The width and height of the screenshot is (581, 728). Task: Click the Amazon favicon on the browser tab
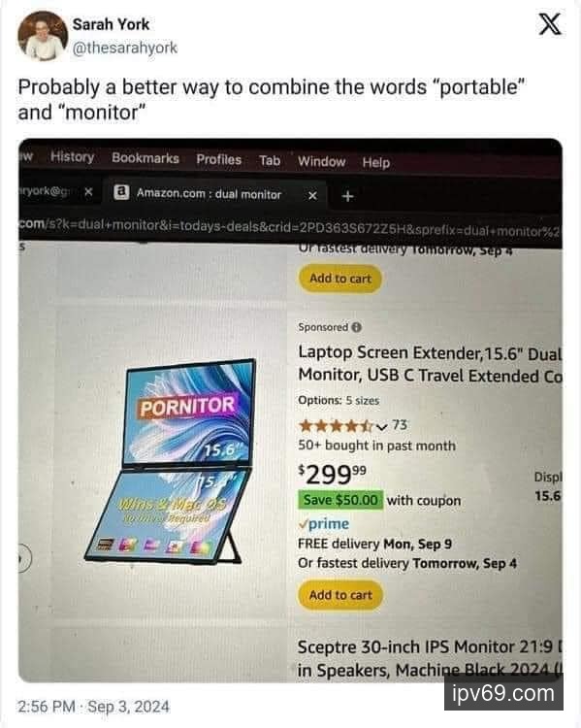121,192
